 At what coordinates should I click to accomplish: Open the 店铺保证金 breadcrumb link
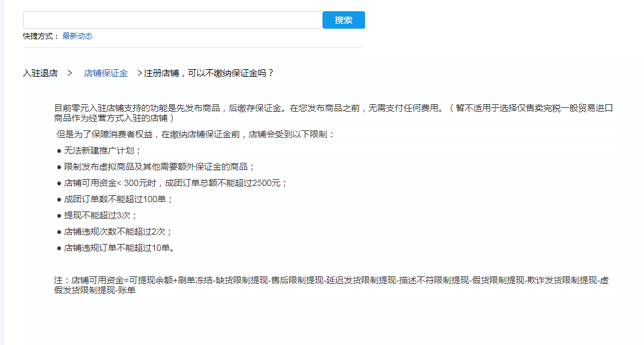pos(106,73)
